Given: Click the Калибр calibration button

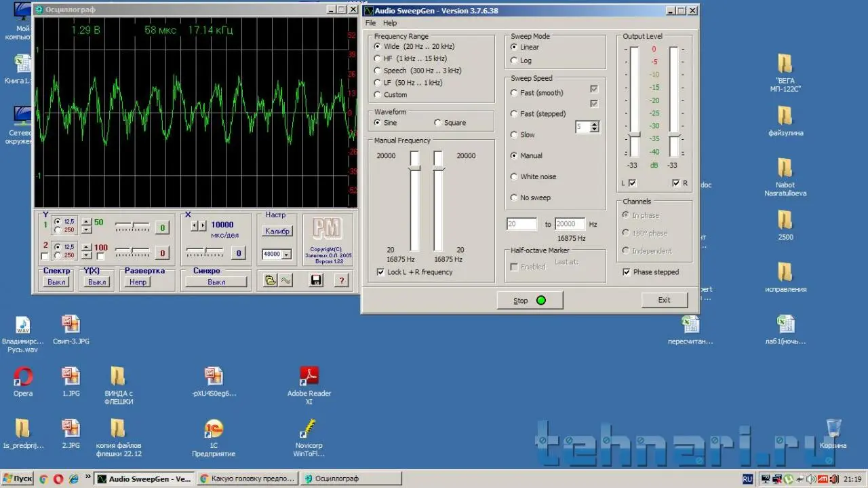Looking at the screenshot, I should click(x=277, y=231).
